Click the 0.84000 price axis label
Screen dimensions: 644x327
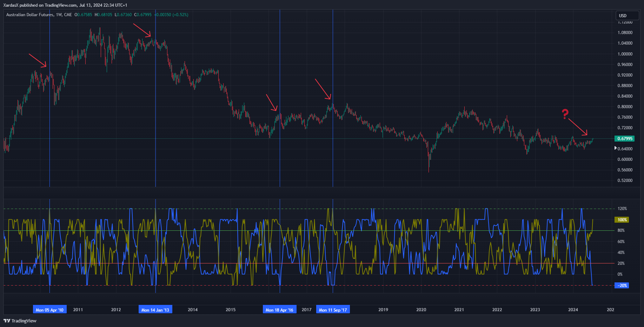(625, 96)
